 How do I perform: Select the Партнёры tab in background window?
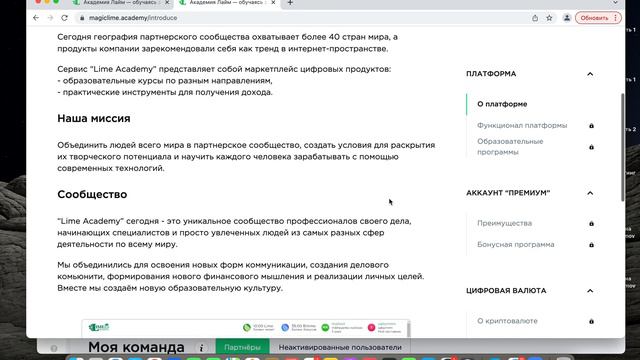point(242,347)
